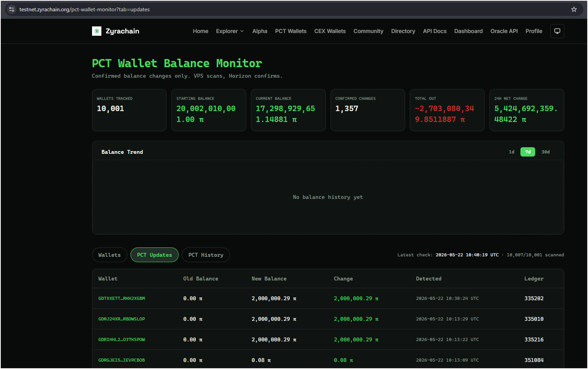This screenshot has height=369, width=588.
Task: Click the Detected column header
Action: tap(429, 278)
